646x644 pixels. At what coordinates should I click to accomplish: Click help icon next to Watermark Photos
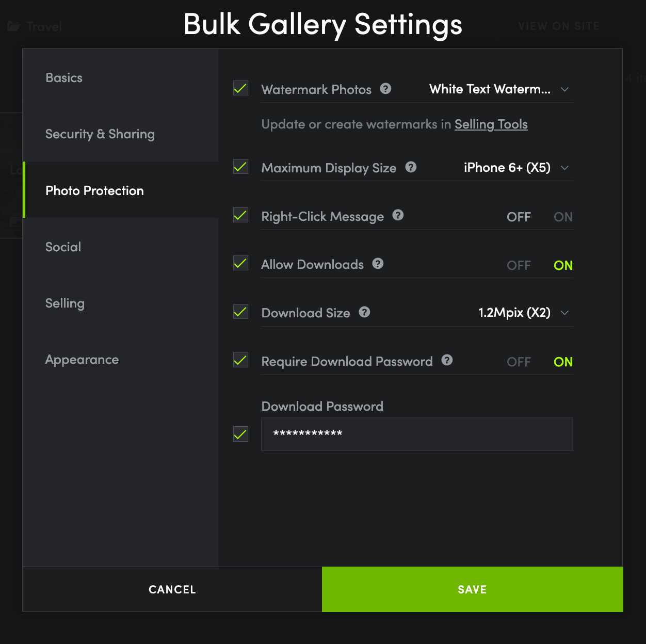pos(385,89)
